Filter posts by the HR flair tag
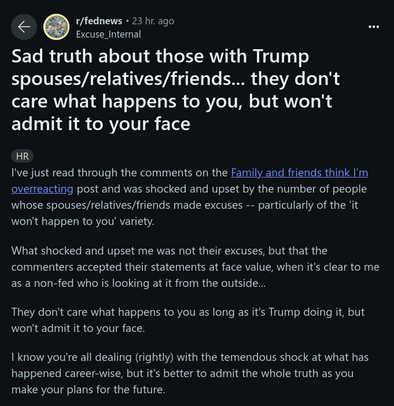Screen dimensions: 394x406 click(x=22, y=156)
